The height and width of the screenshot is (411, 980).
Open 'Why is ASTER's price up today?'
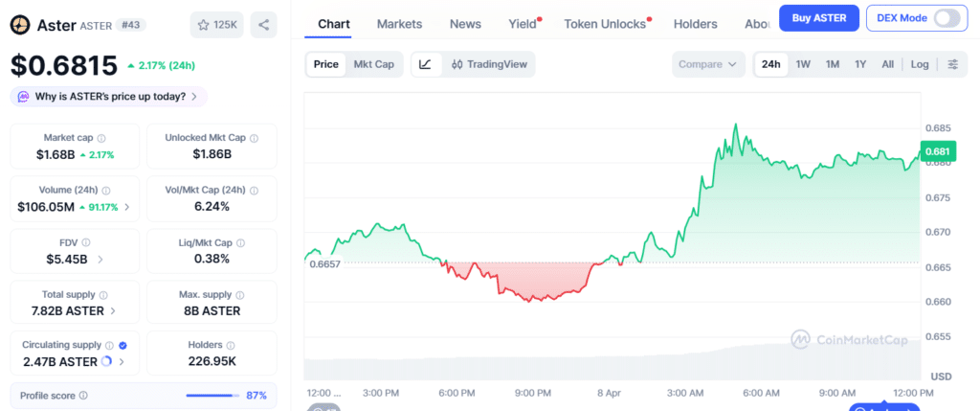(x=108, y=96)
